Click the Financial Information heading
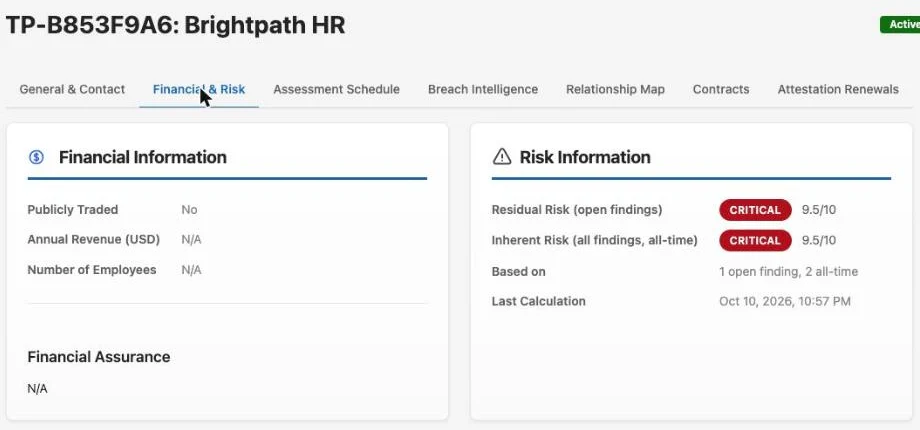 tap(143, 157)
